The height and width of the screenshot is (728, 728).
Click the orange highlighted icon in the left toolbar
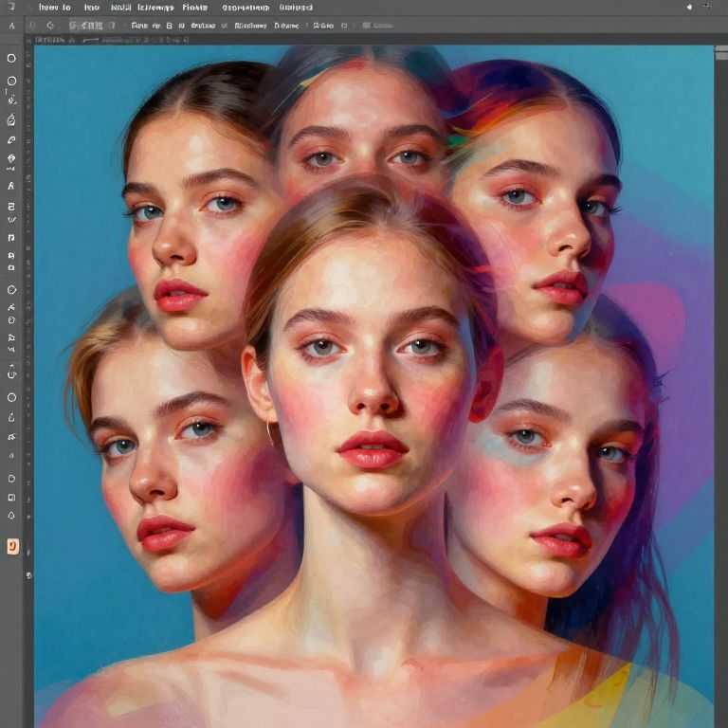(12, 545)
